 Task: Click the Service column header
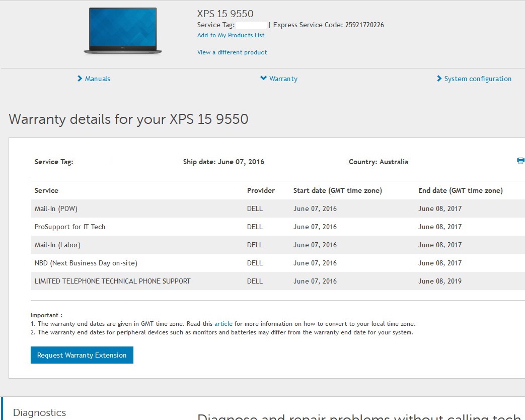(46, 190)
